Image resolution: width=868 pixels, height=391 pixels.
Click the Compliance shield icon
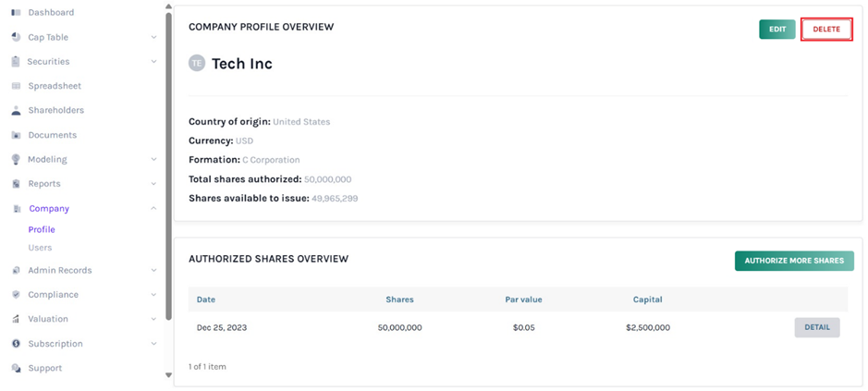[x=16, y=295]
